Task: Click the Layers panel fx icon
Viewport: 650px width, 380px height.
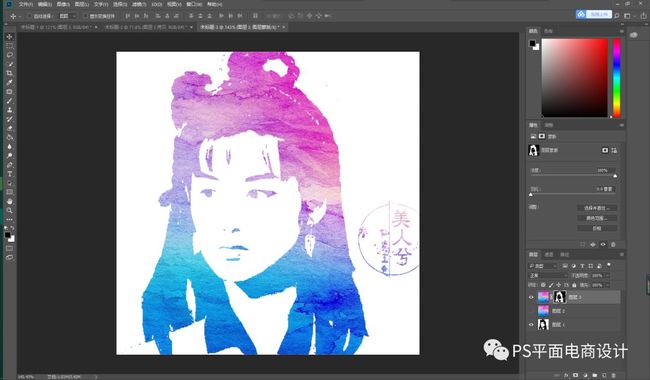Action: click(566, 375)
